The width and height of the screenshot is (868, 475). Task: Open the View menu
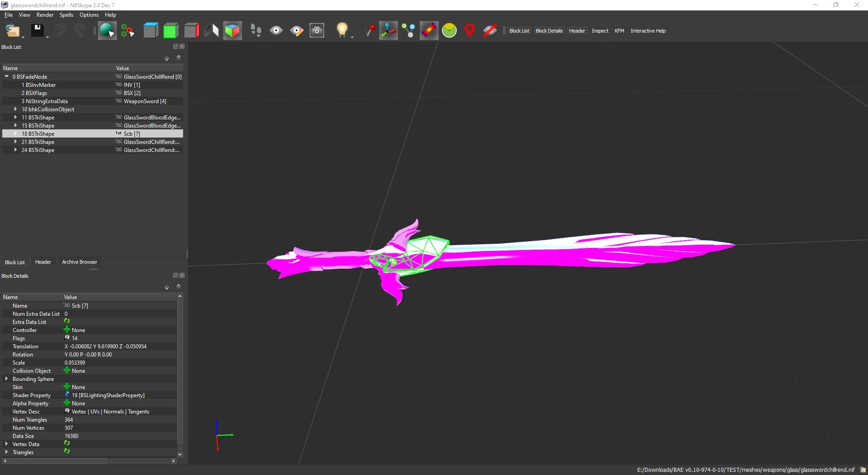pyautogui.click(x=24, y=15)
